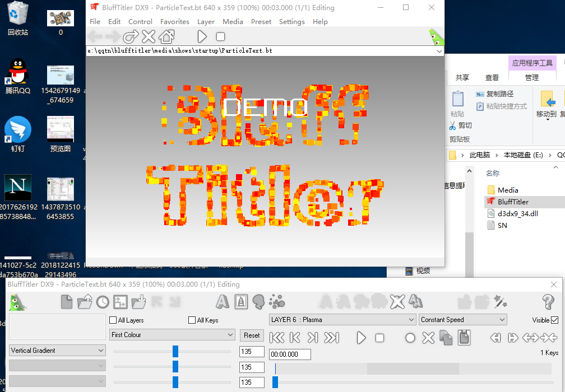This screenshot has height=392, width=565.
Task: Click the plasma cloud layer icon
Action: [258, 302]
